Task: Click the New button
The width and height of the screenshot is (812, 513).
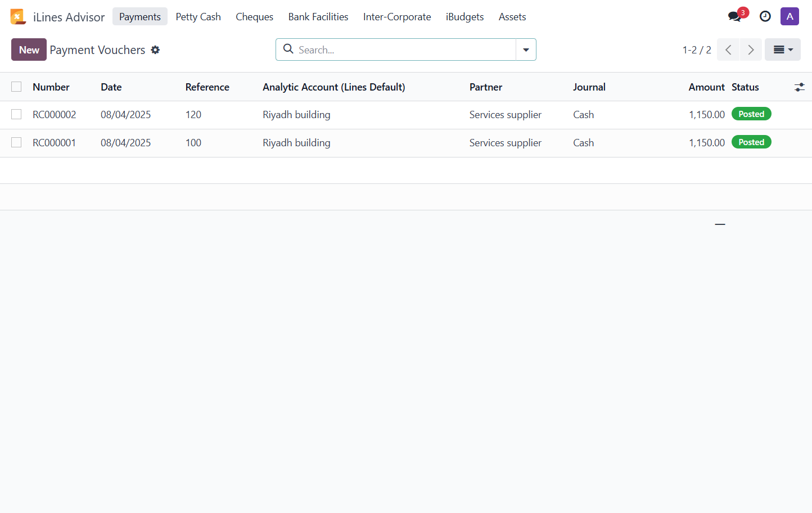Action: coord(29,49)
